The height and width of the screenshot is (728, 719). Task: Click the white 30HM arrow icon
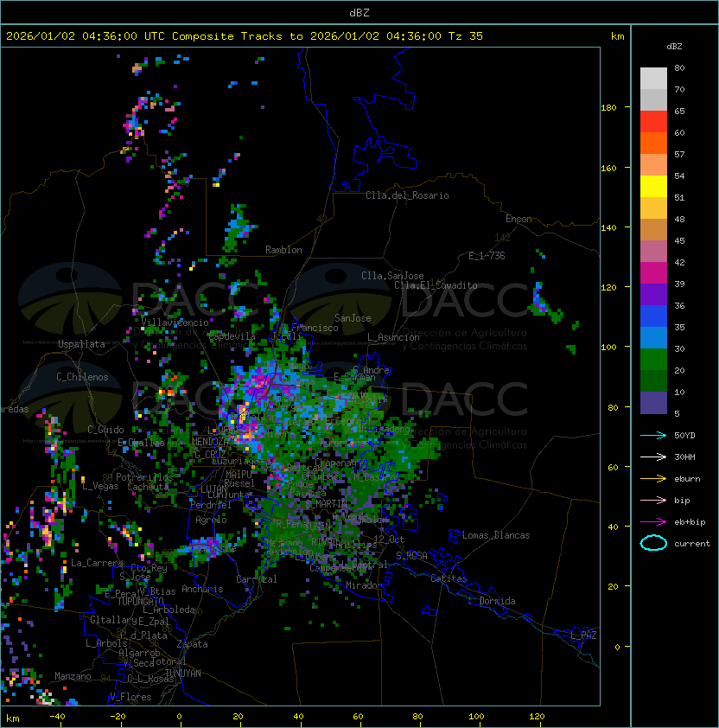click(653, 457)
